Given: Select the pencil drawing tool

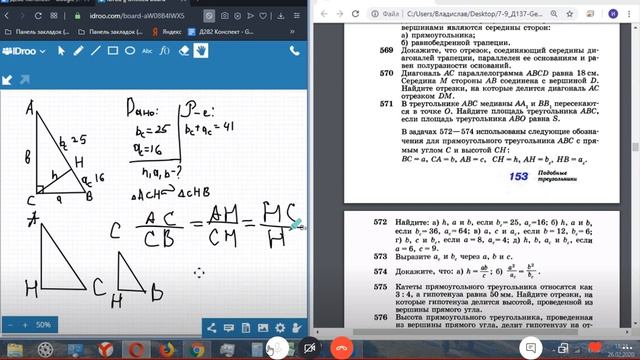Looking at the screenshot, I should pyautogui.click(x=78, y=51).
